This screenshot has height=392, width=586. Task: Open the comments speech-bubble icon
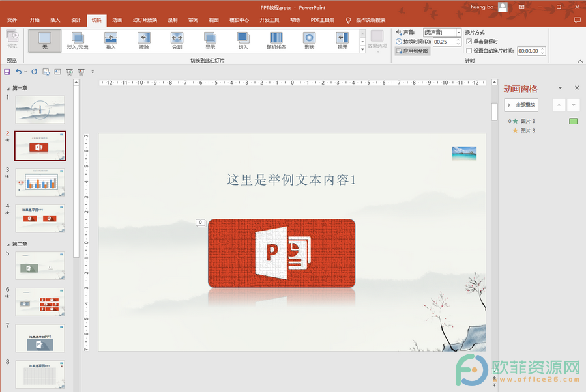(x=577, y=20)
